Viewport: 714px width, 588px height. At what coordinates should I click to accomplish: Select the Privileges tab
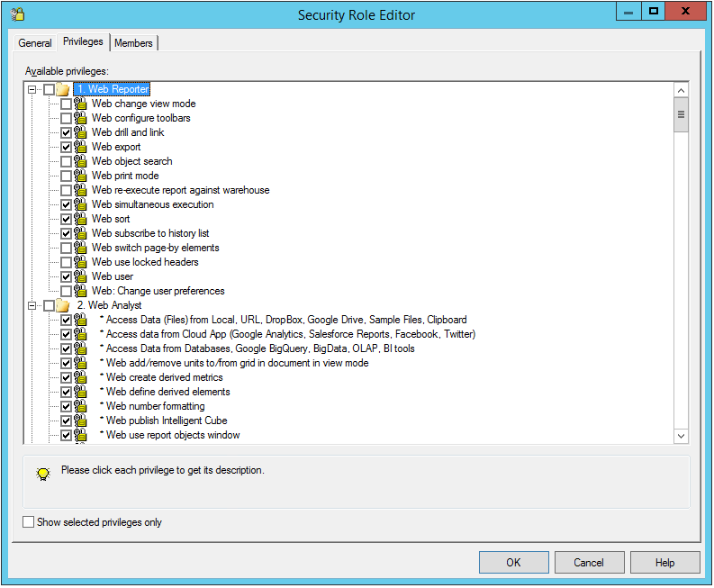(x=84, y=41)
